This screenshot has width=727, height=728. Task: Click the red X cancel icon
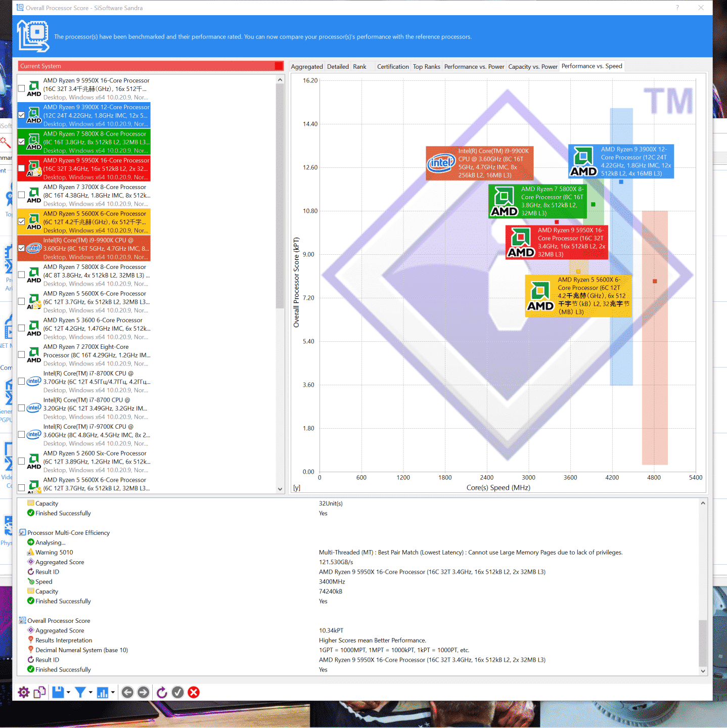(194, 692)
